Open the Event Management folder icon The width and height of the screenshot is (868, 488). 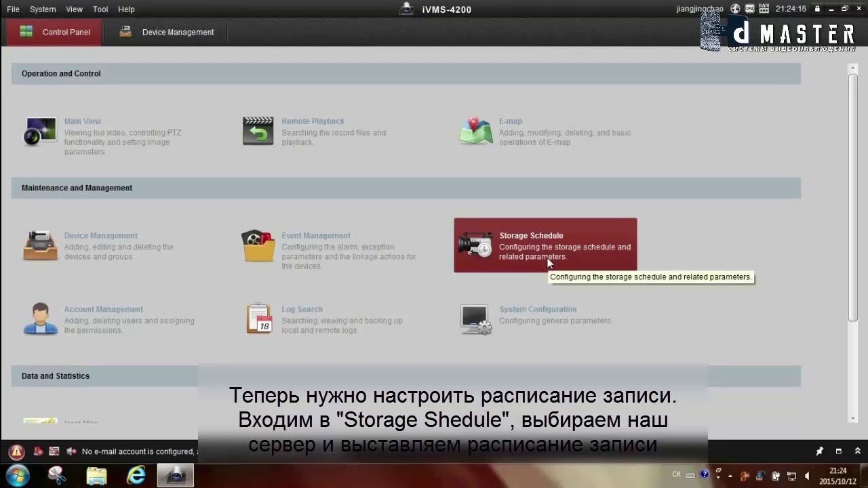pos(258,245)
